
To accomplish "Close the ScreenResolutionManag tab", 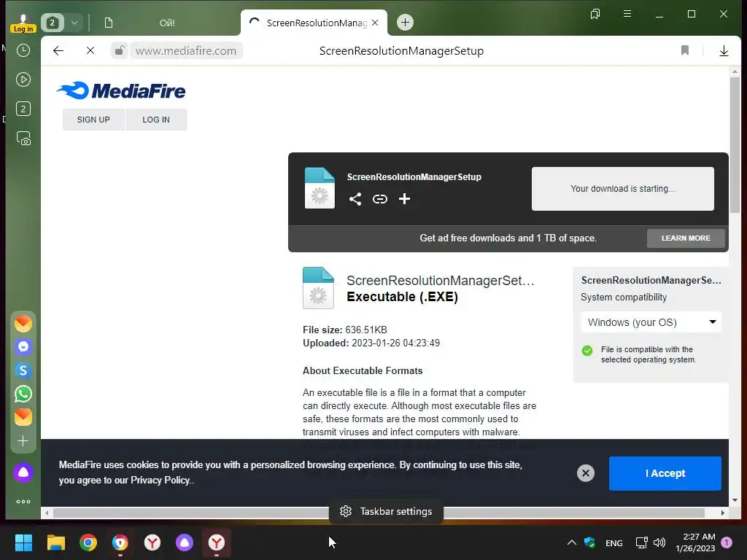I will 375,23.
